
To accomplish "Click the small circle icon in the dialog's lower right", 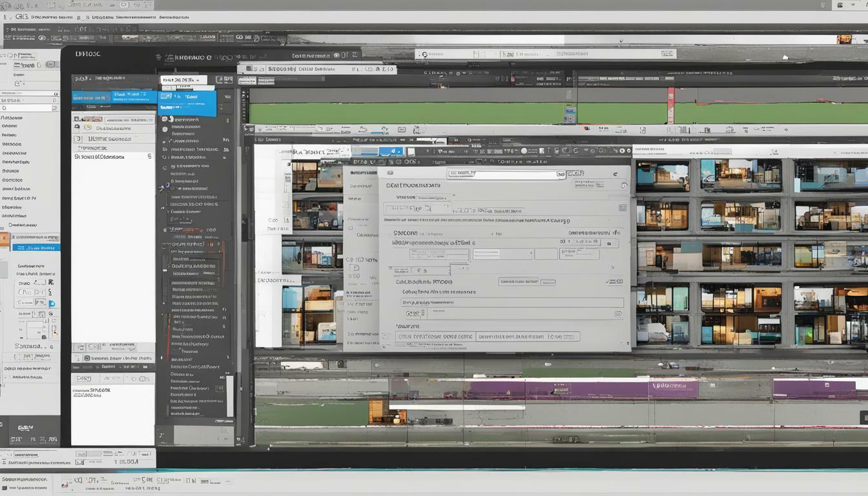I will (x=618, y=314).
